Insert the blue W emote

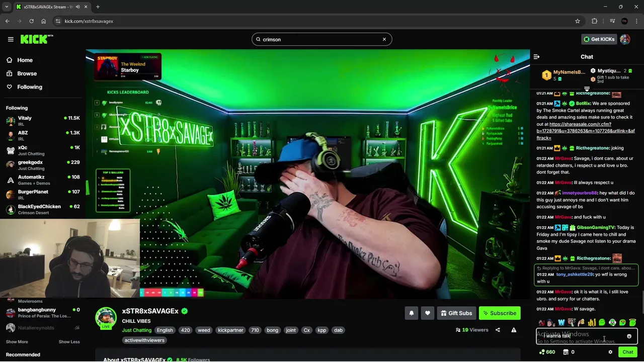pyautogui.click(x=561, y=323)
